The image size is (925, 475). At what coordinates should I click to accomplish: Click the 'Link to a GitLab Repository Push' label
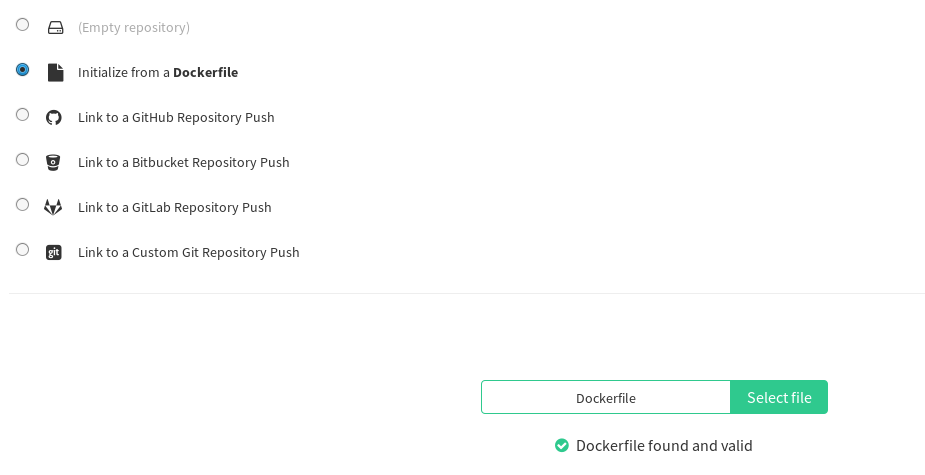pos(175,208)
